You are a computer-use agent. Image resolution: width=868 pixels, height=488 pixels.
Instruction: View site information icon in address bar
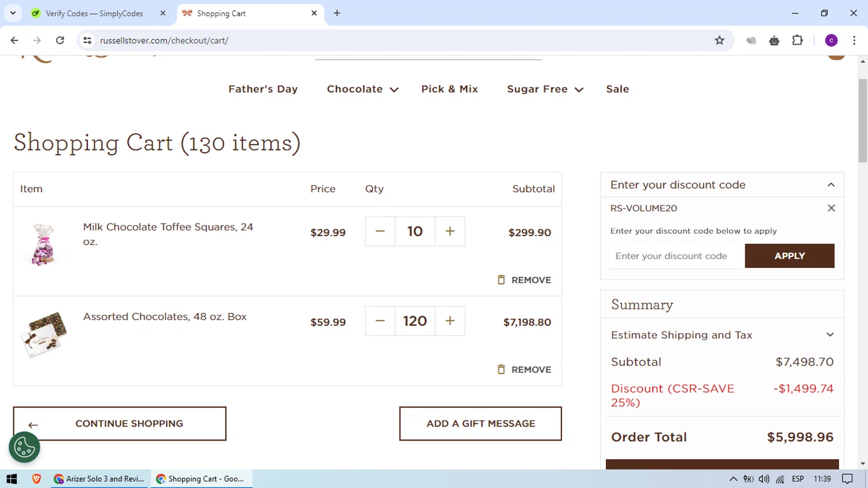pyautogui.click(x=87, y=41)
